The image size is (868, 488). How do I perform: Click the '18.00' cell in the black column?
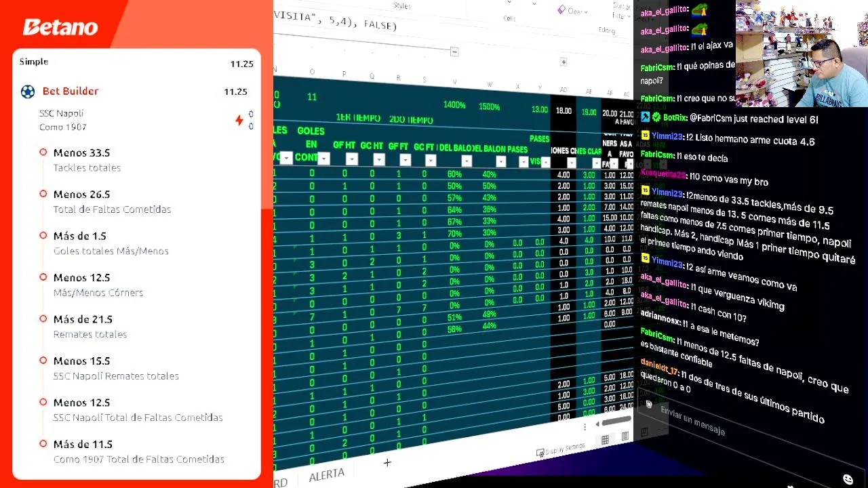pos(564,110)
